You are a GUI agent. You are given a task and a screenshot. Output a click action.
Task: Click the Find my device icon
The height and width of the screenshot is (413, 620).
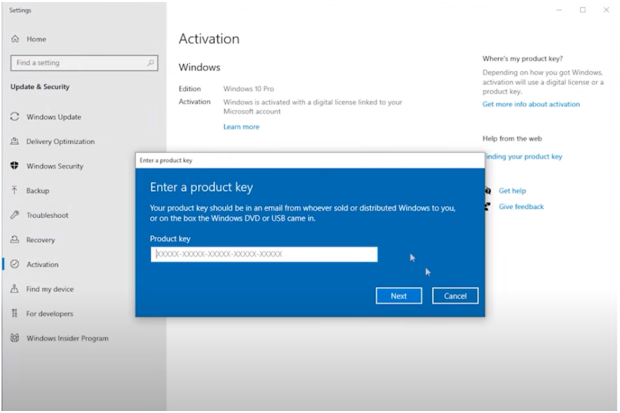(15, 289)
